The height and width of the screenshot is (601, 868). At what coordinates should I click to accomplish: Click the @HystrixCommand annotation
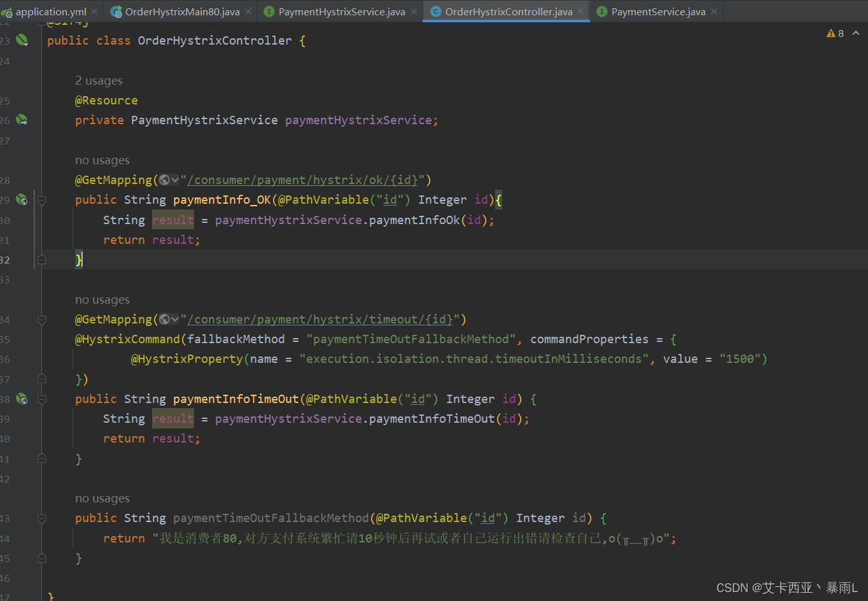pyautogui.click(x=127, y=339)
